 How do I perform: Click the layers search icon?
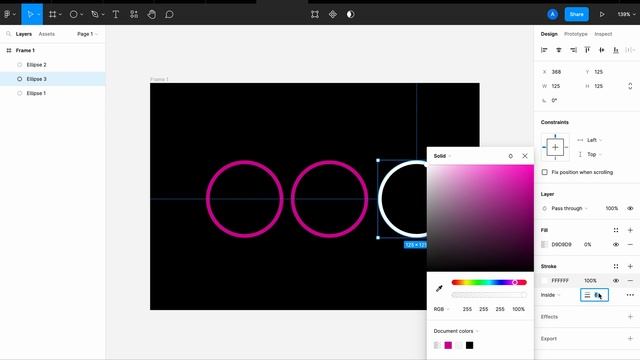[x=8, y=34]
